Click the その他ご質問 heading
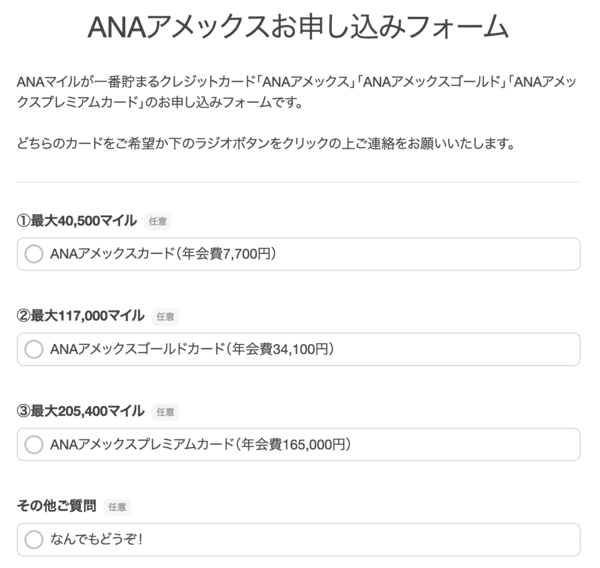Screen dimensions: 600x568 tap(57, 506)
